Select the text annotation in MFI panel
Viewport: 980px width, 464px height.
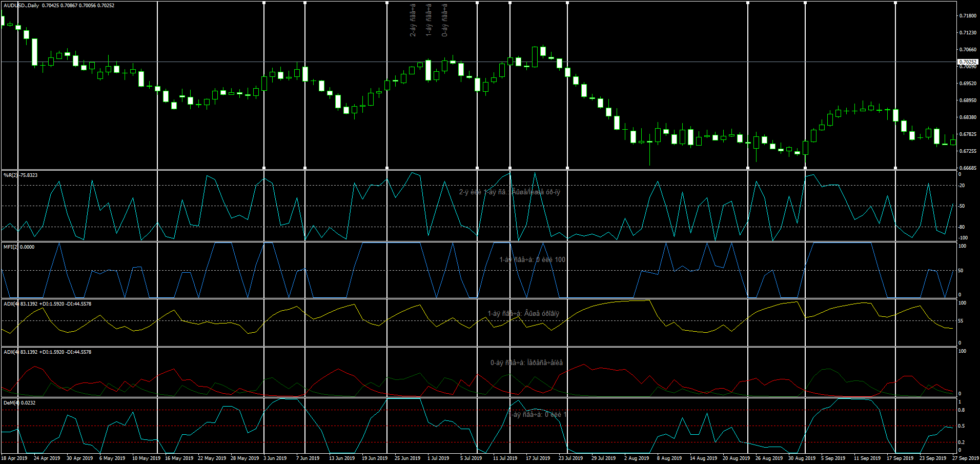[x=532, y=260]
